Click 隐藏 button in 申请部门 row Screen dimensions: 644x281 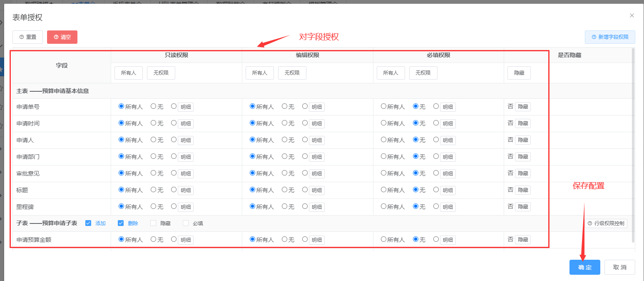522,157
